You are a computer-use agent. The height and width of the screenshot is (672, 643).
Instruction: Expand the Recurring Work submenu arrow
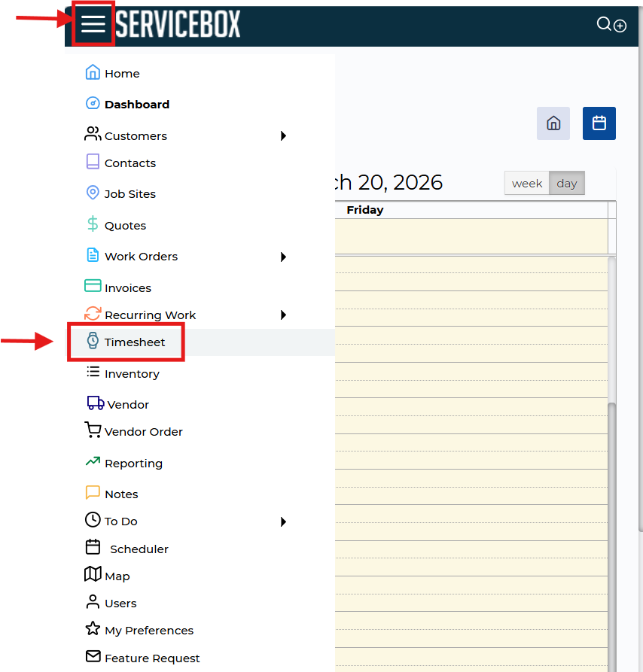283,315
